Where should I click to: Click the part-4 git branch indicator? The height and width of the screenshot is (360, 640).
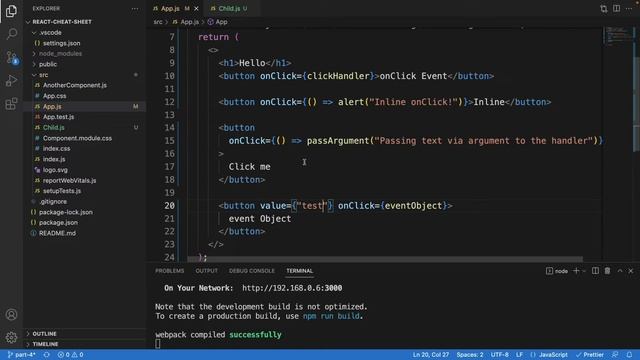(22, 355)
